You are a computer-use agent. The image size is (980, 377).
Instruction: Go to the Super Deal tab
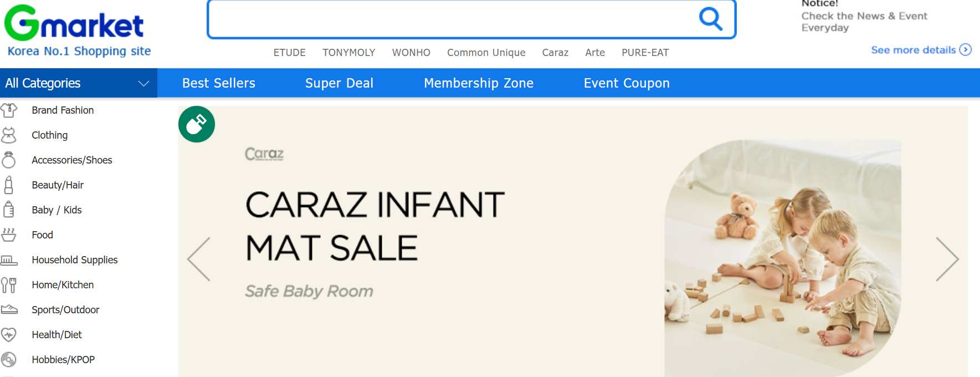pos(339,83)
